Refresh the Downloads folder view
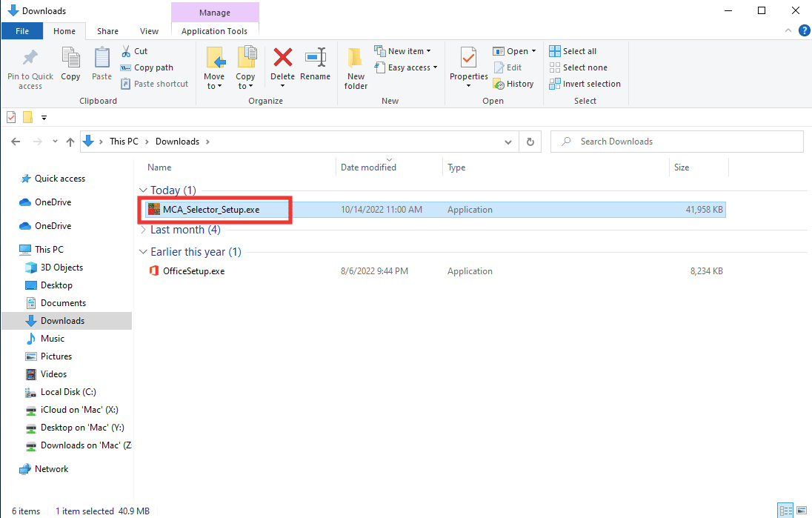 [x=530, y=142]
